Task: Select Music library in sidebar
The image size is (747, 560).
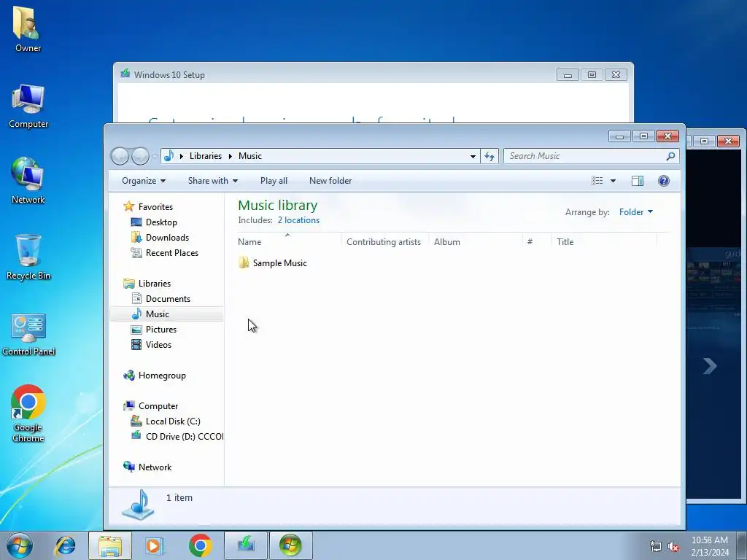Action: (166, 314)
